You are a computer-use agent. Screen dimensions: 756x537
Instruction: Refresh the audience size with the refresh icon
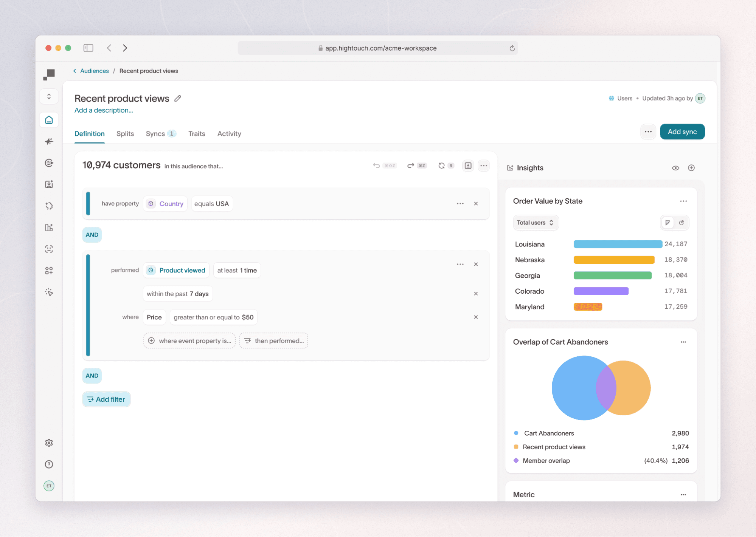click(442, 165)
